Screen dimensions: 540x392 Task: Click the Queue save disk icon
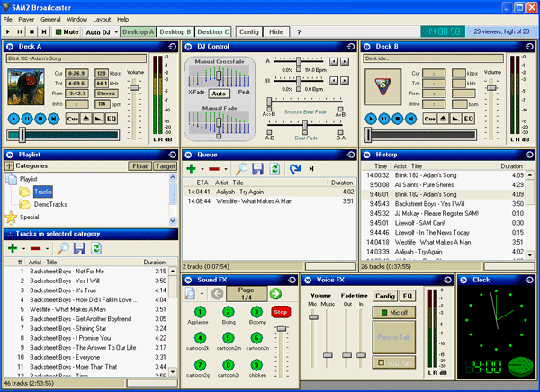[x=257, y=169]
